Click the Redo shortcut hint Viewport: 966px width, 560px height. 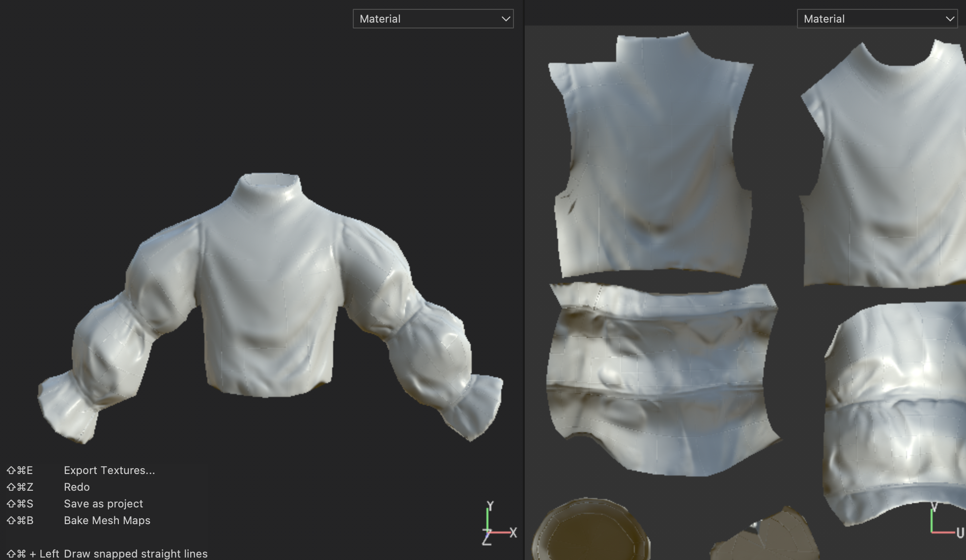tap(77, 487)
